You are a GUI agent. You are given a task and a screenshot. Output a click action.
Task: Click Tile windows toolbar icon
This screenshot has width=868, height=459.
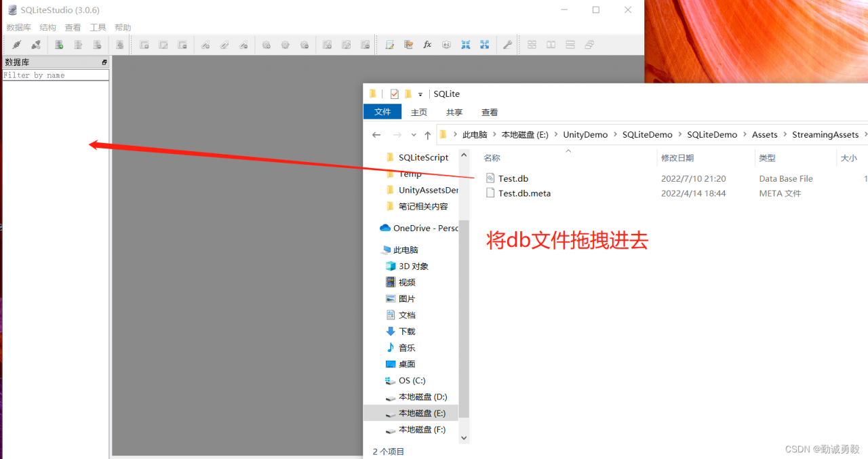tap(532, 45)
